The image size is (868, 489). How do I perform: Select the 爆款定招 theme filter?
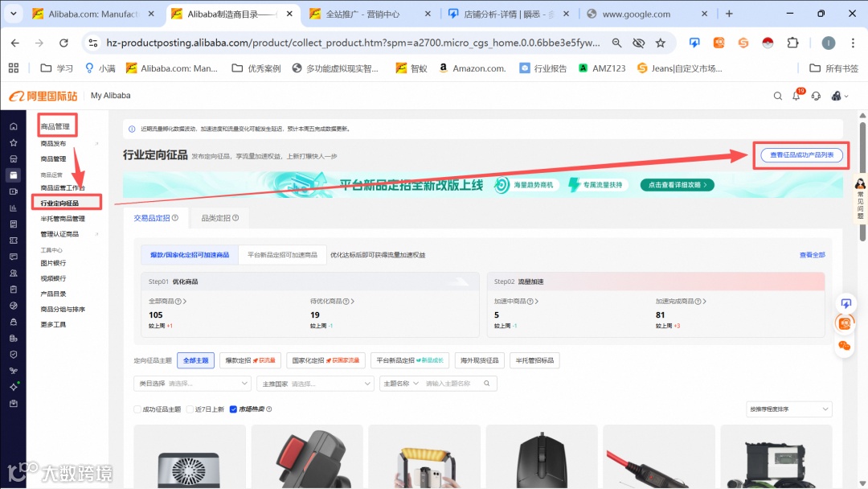point(250,360)
